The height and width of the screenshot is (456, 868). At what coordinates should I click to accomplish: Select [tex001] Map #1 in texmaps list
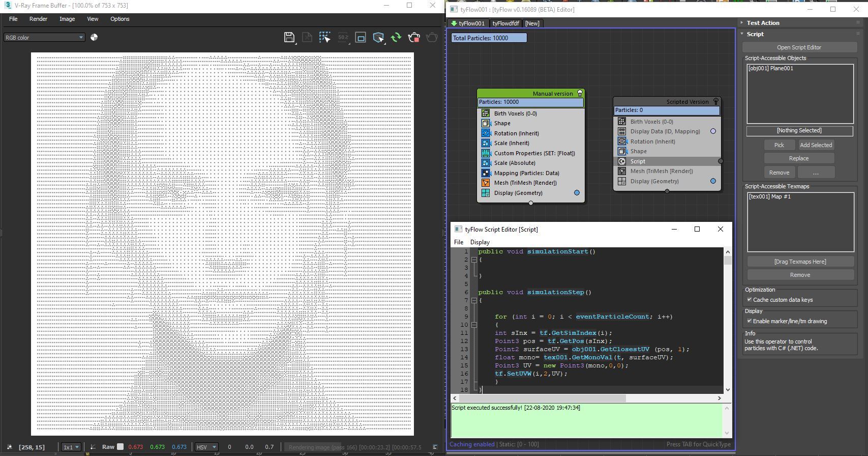tap(769, 196)
